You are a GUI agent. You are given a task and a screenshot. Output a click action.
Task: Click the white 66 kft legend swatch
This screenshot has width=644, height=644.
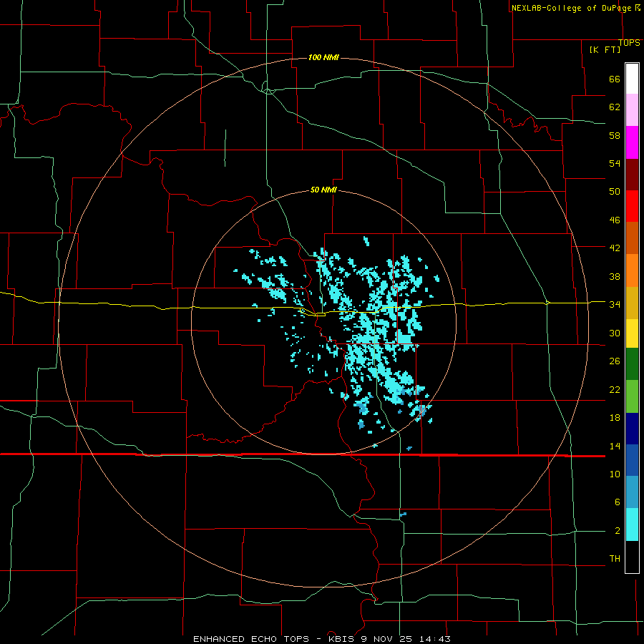coord(632,79)
